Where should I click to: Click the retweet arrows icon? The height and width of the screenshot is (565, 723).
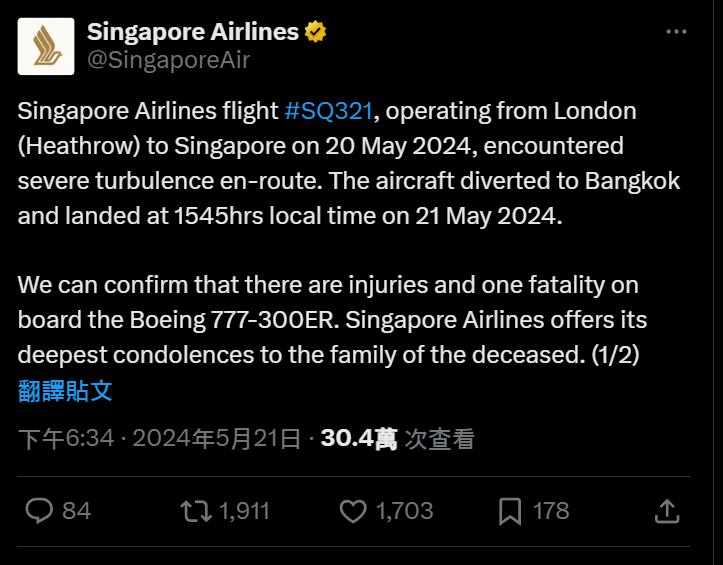[196, 511]
